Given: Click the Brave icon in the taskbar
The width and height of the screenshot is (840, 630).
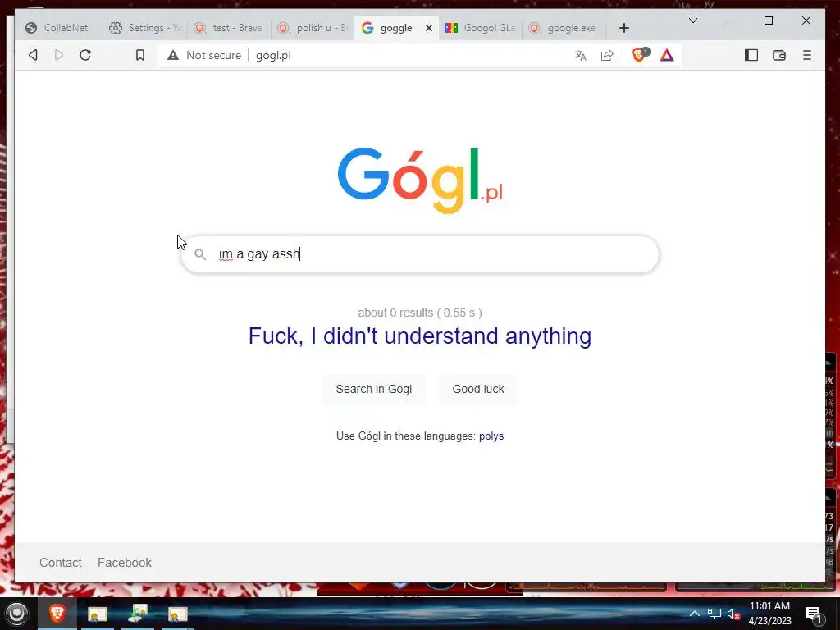Looking at the screenshot, I should 57,614.
